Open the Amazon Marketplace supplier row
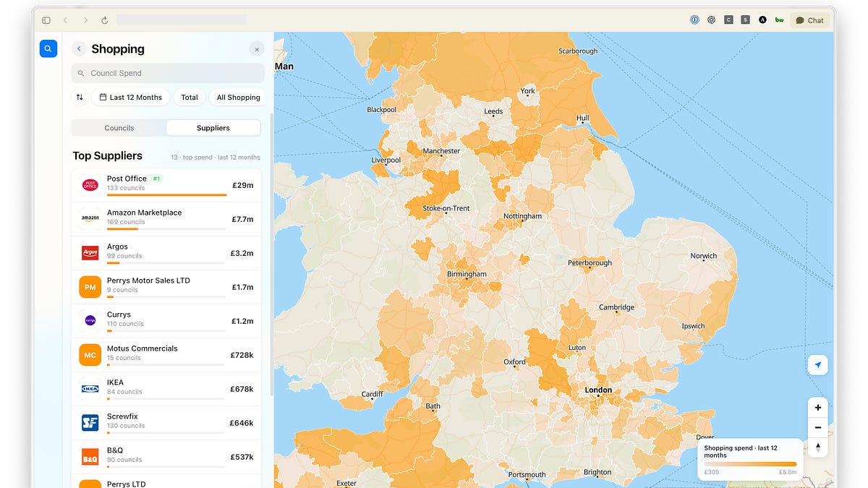The image size is (868, 488). (166, 219)
